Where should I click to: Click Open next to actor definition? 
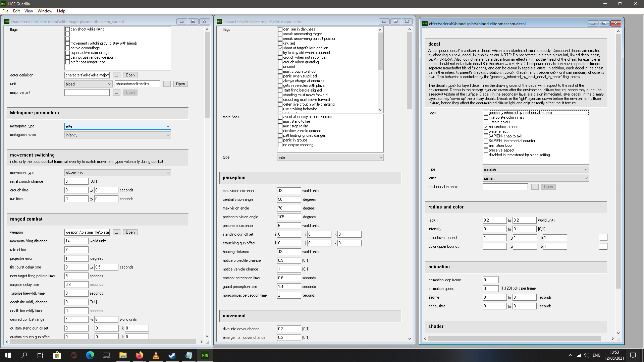click(130, 75)
